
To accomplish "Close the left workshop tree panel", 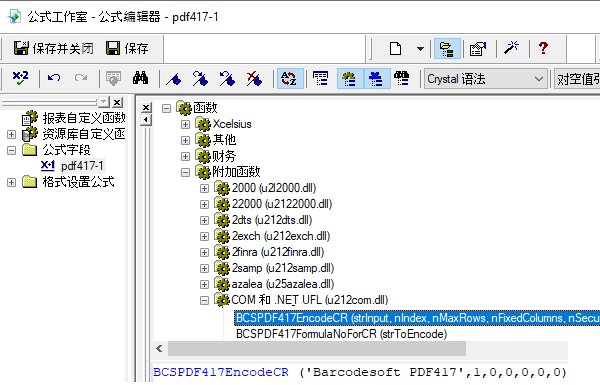I will coord(118,102).
